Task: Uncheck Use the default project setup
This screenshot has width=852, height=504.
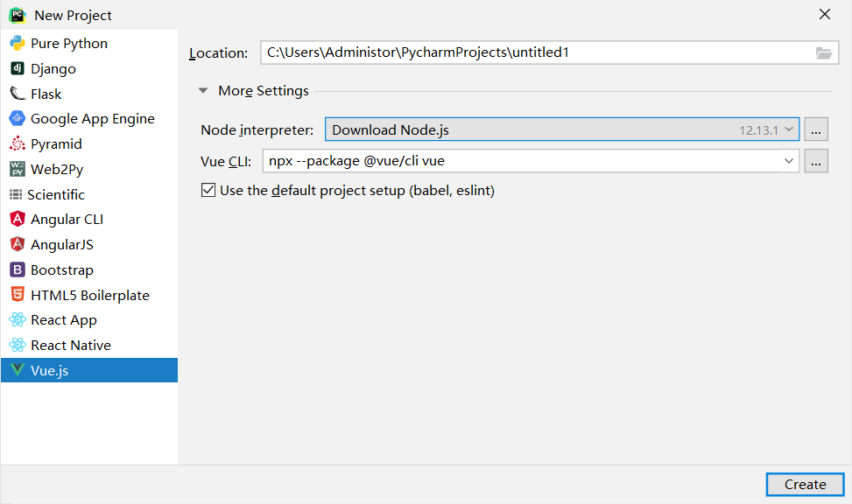Action: (x=208, y=190)
